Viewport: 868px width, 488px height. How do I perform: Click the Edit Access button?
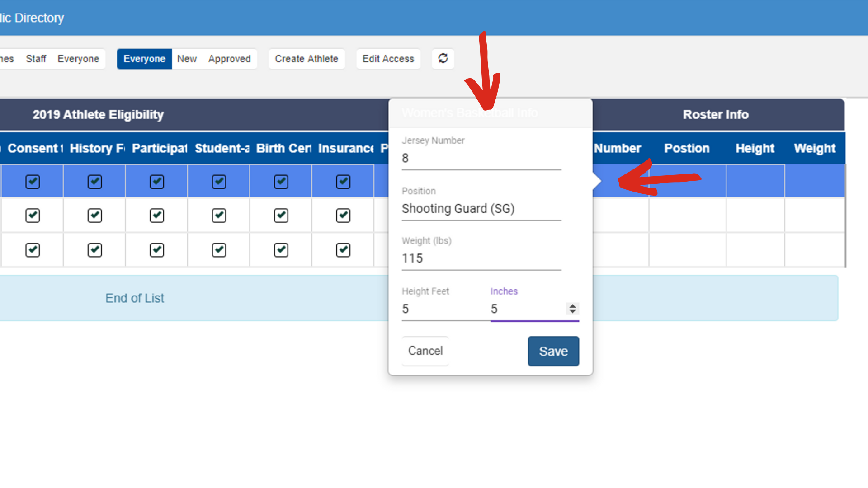388,59
